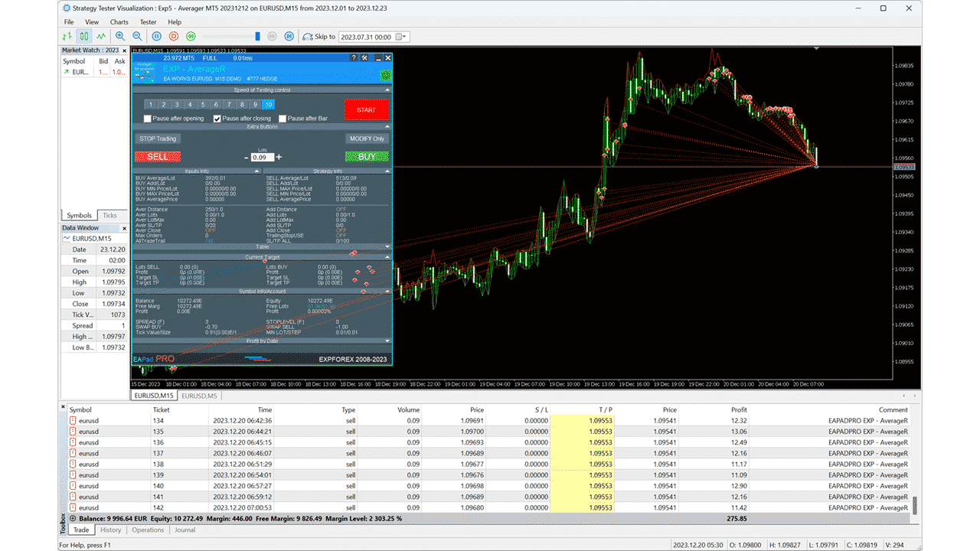Image resolution: width=980 pixels, height=551 pixels.
Task: Select the candlestick chart icon
Action: click(x=83, y=36)
